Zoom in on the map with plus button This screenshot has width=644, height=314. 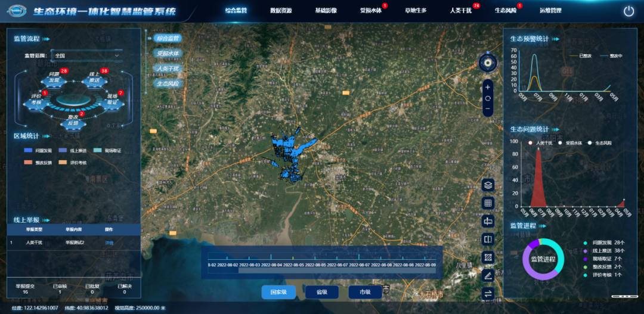click(x=488, y=87)
